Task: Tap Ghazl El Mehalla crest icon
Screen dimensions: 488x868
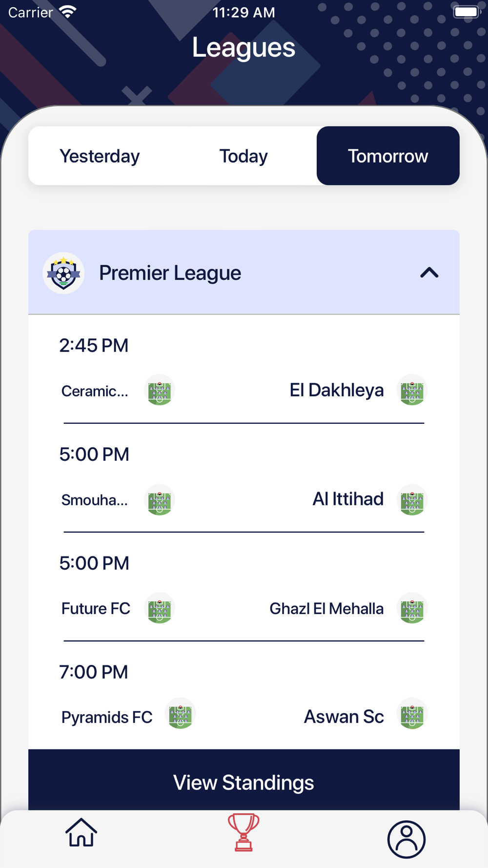Action: pos(412,609)
